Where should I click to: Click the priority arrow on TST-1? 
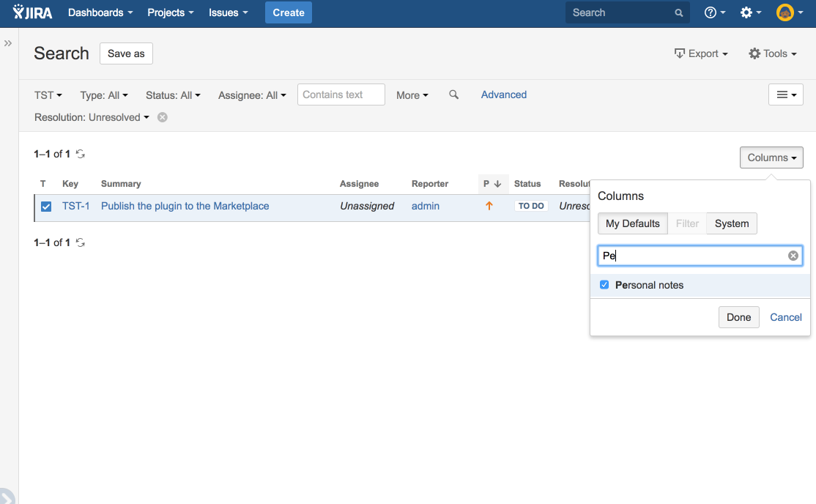(x=489, y=206)
